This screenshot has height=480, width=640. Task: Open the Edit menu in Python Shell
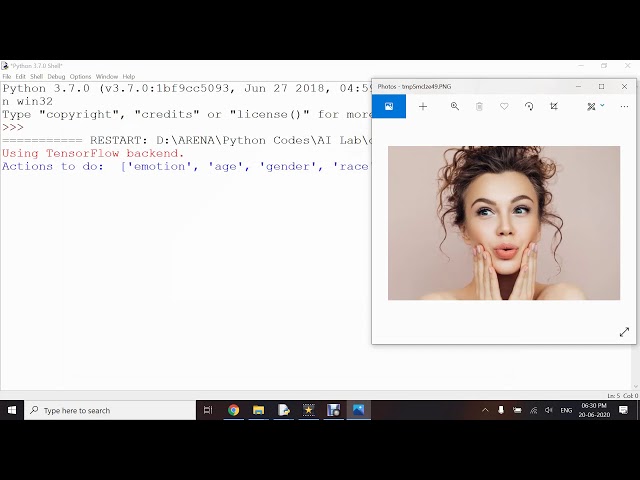20,76
